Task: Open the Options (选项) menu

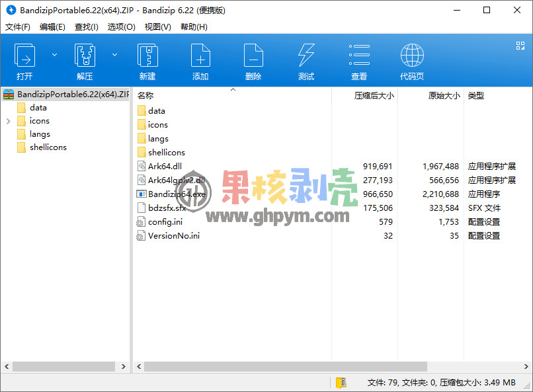Action: [122, 27]
